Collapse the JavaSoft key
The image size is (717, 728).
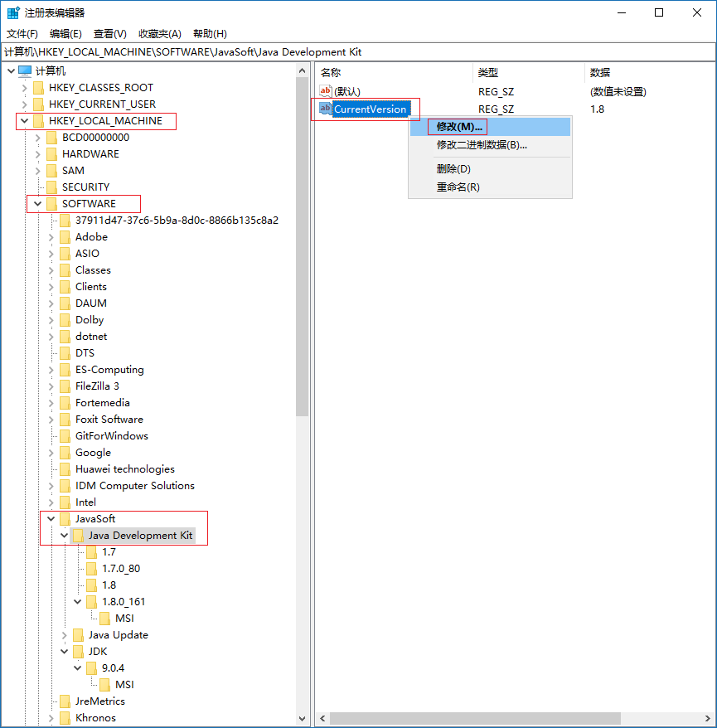coord(51,519)
